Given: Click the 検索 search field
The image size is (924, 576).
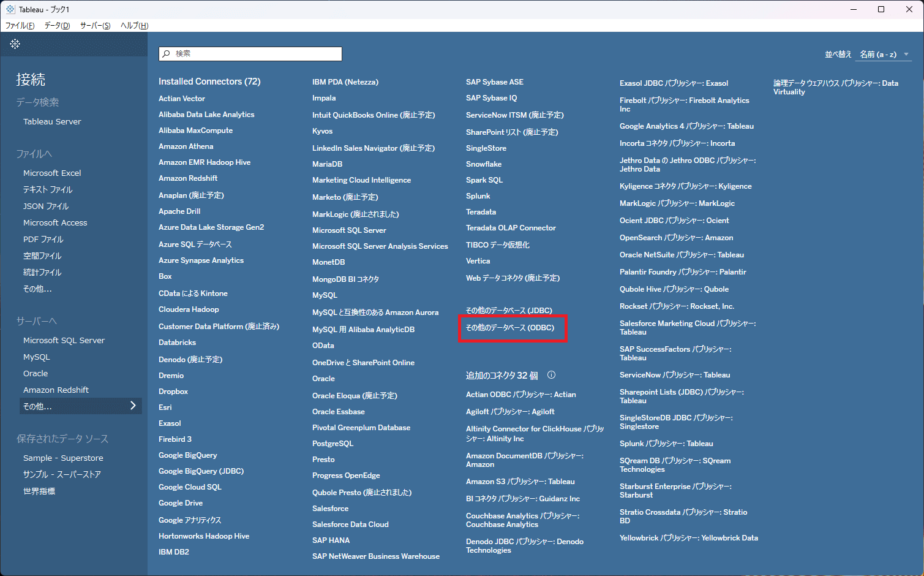Looking at the screenshot, I should click(x=250, y=54).
